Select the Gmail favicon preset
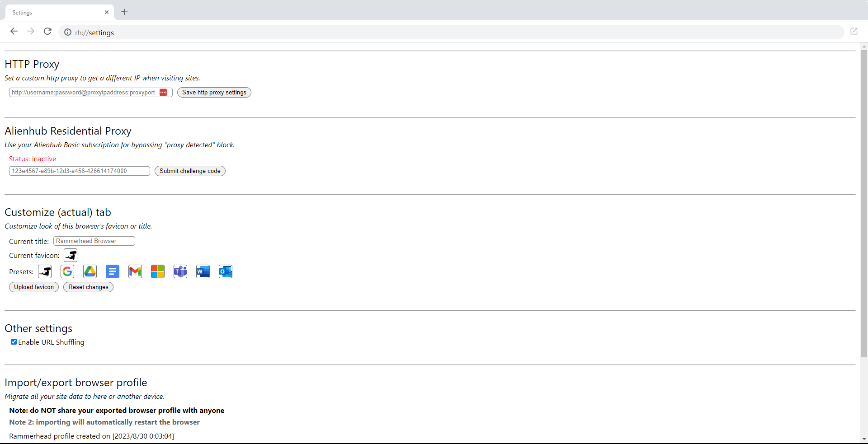Screen dimensions: 868x444 [x=135, y=271]
